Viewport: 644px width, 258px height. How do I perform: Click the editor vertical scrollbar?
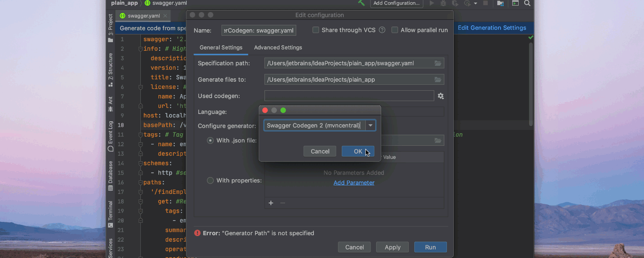531,84
